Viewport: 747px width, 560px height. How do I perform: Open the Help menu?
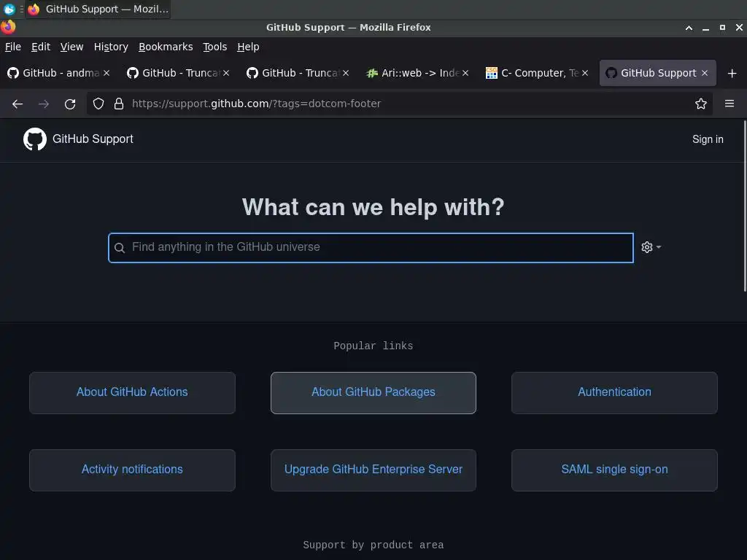click(248, 47)
